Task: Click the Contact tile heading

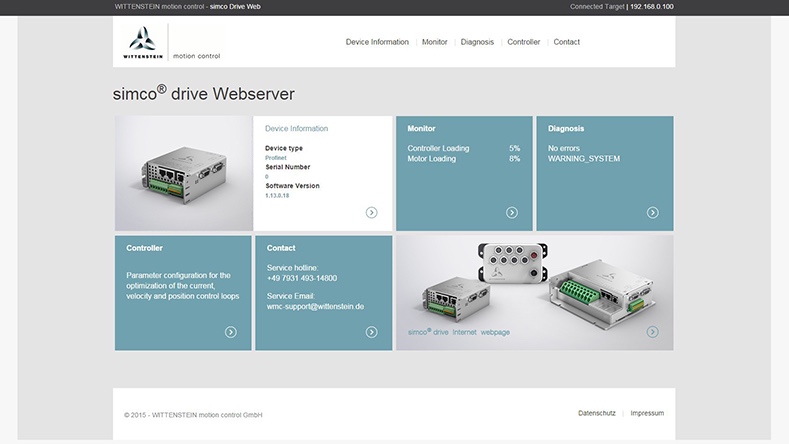Action: click(x=281, y=248)
